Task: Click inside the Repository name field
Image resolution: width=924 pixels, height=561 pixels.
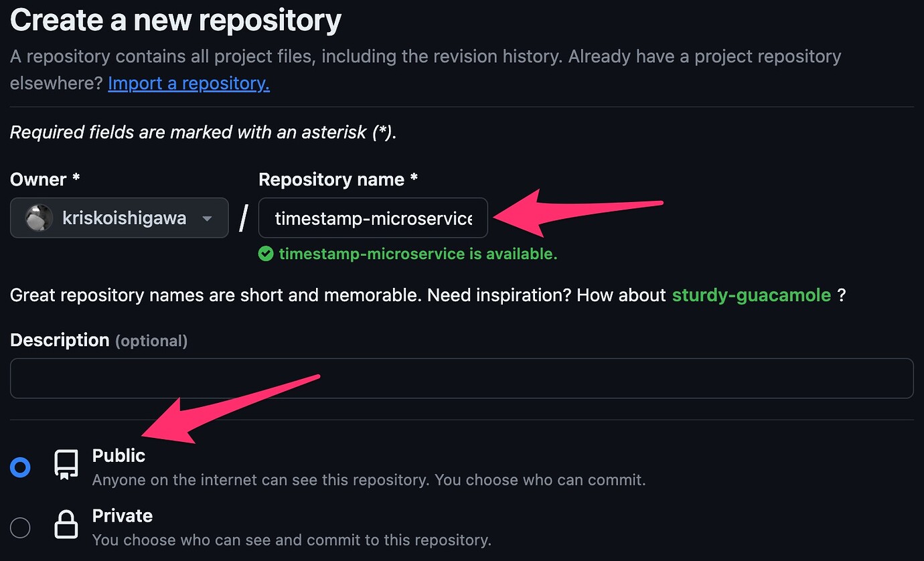Action: tap(373, 218)
